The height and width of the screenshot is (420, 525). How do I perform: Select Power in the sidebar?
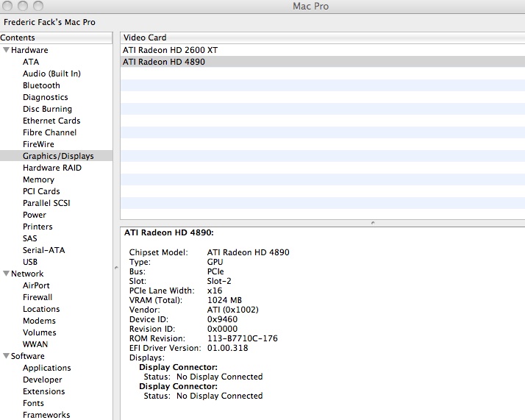(34, 215)
